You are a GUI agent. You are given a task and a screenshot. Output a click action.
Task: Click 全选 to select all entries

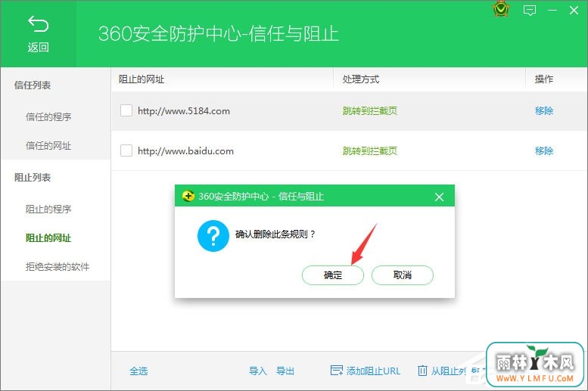point(138,371)
